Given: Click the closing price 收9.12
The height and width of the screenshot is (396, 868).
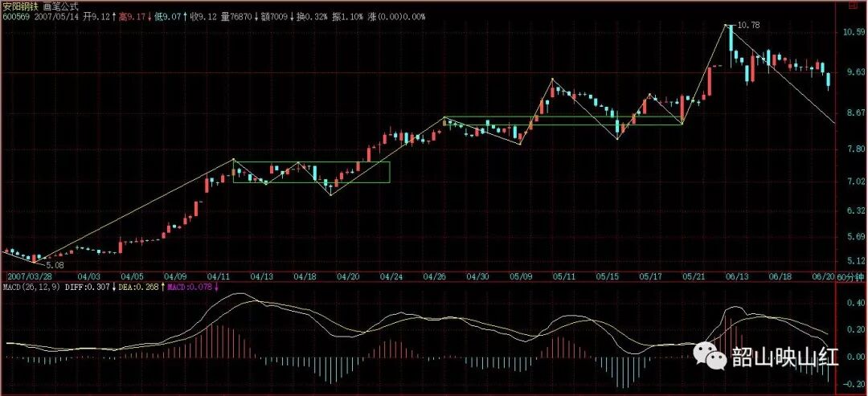Looking at the screenshot, I should (x=202, y=17).
